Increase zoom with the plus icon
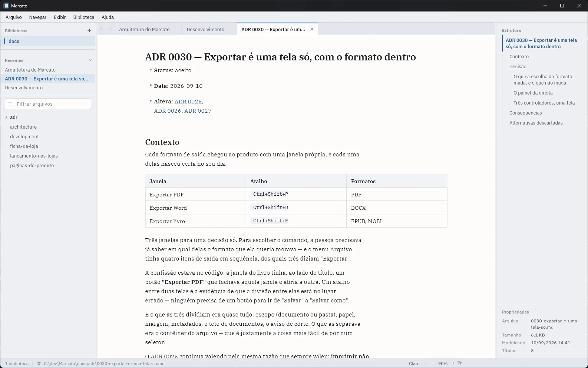The image size is (588, 368). coord(453,363)
